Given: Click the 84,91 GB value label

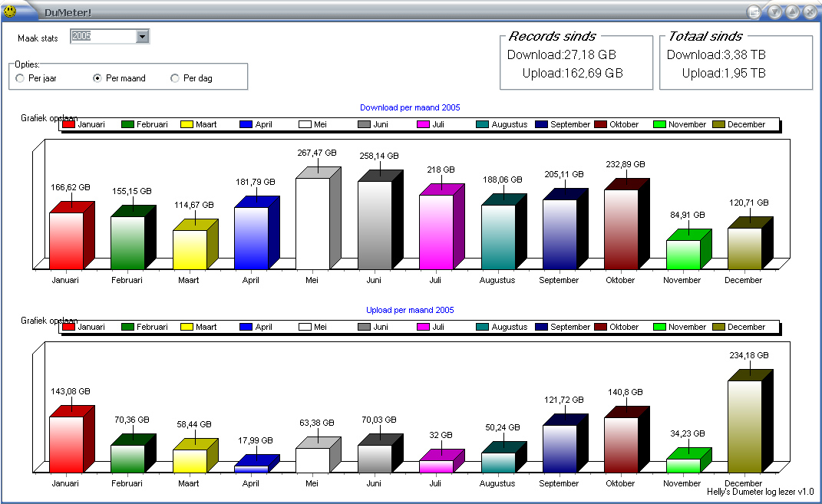Looking at the screenshot, I should click(687, 216).
